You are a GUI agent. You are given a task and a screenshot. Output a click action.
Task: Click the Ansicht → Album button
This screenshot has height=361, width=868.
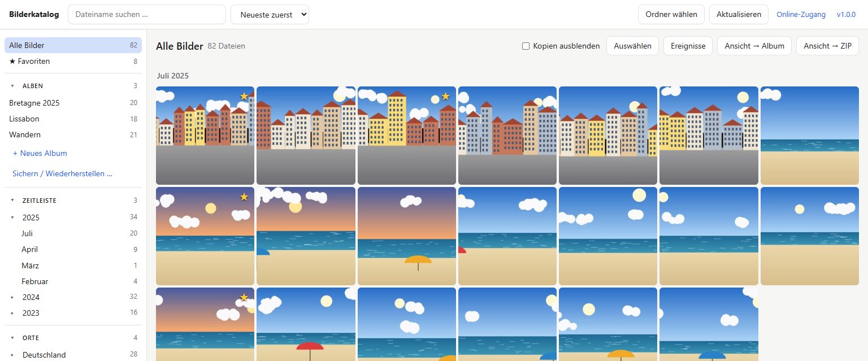tap(754, 46)
